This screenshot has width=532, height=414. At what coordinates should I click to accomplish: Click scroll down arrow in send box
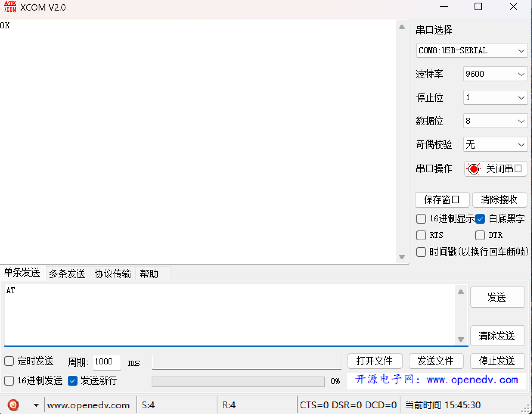point(461,339)
